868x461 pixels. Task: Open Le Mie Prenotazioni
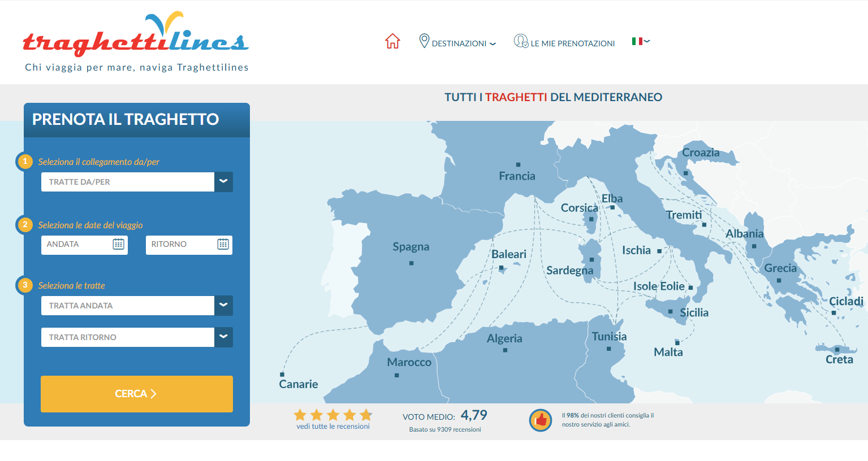[564, 43]
